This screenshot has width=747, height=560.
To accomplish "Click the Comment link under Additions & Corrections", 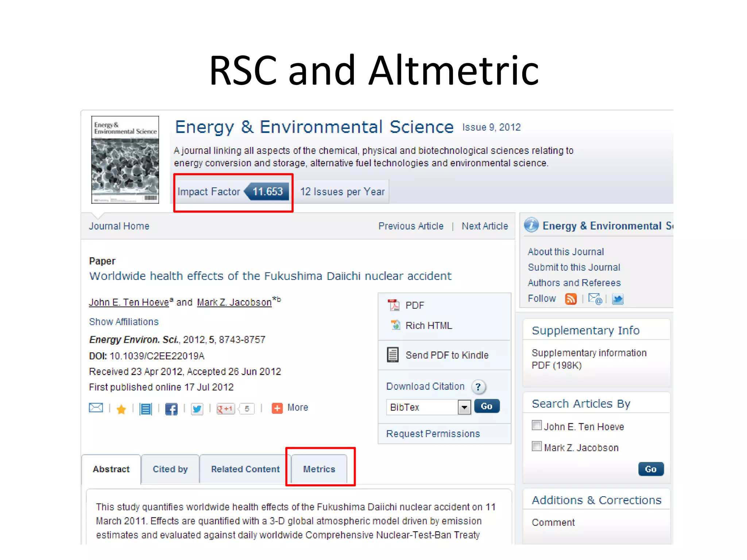I will tap(553, 522).
